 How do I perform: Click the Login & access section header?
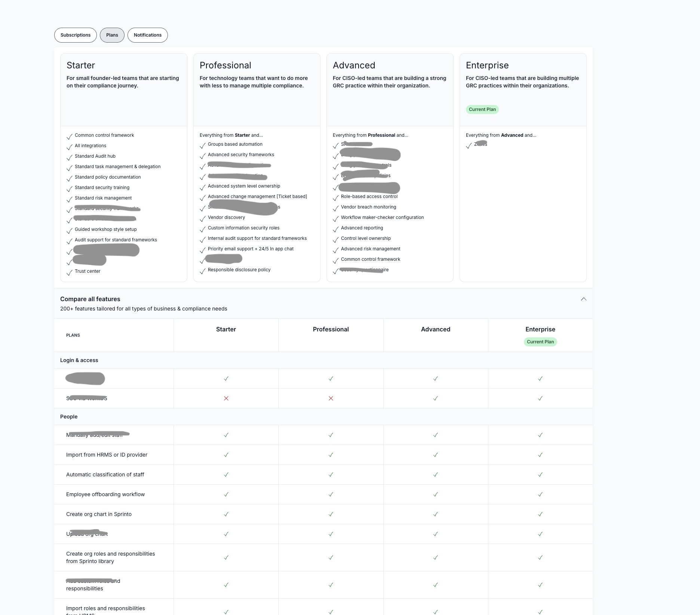(79, 360)
